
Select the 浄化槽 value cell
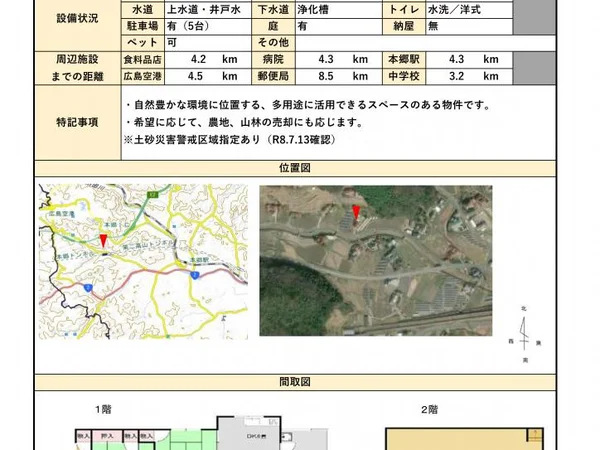pos(339,10)
